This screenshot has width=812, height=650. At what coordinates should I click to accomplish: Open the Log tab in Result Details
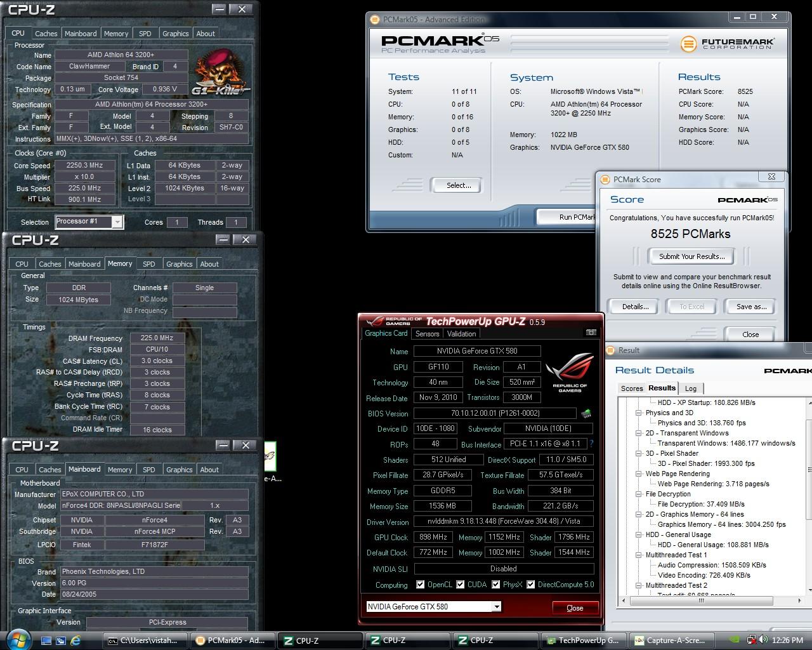pyautogui.click(x=691, y=388)
